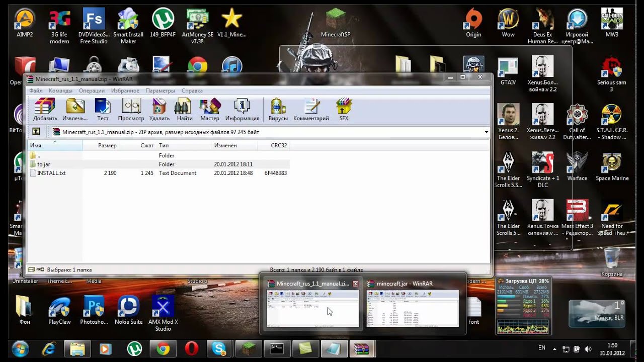644x362 pixels.
Task: Select the Wow desktop shortcut
Action: click(508, 23)
